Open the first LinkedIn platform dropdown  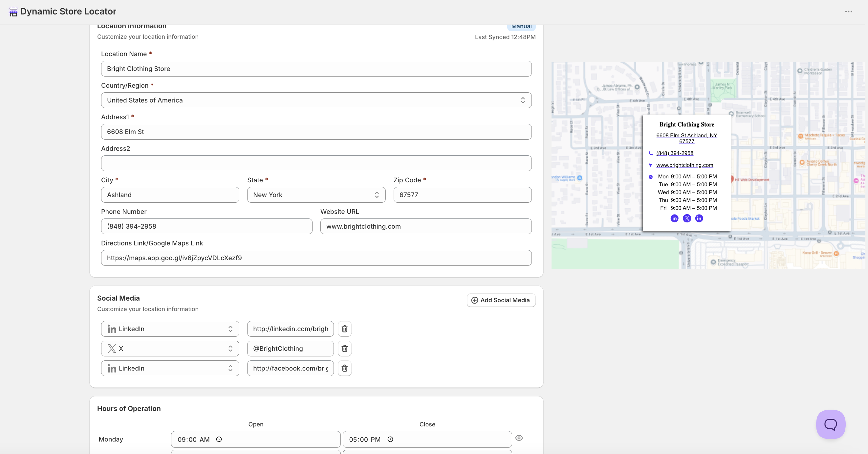pyautogui.click(x=170, y=329)
